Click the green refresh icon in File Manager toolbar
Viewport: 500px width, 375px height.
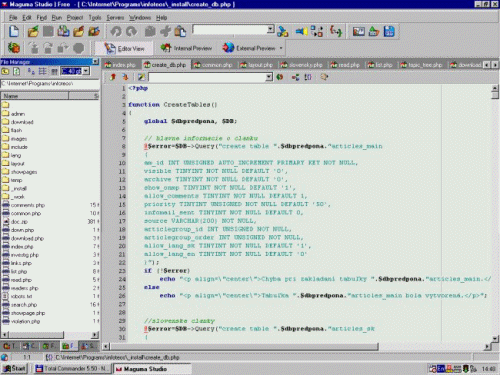16,71
